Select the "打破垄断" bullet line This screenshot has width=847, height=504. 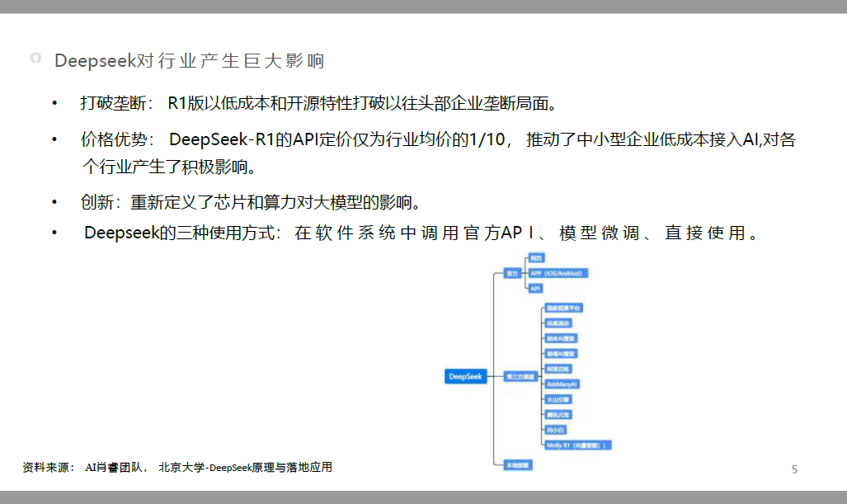[x=318, y=102]
